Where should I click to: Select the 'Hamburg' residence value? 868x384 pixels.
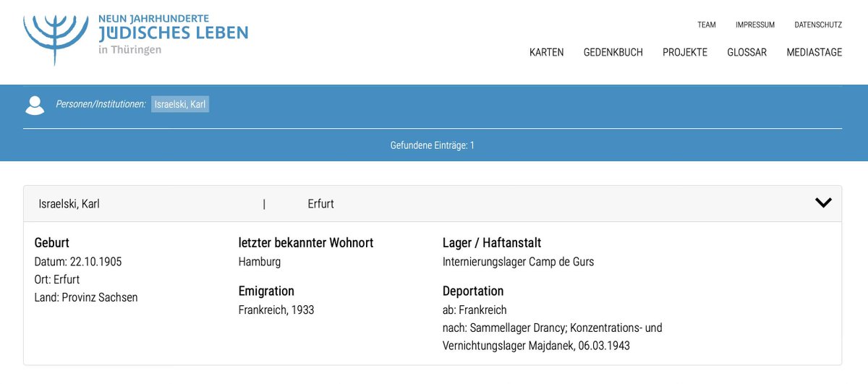260,262
